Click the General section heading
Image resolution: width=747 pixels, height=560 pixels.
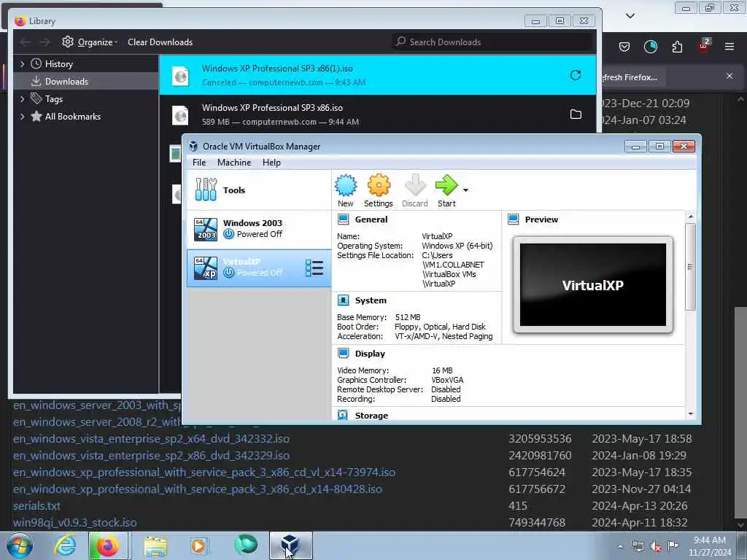click(x=371, y=219)
